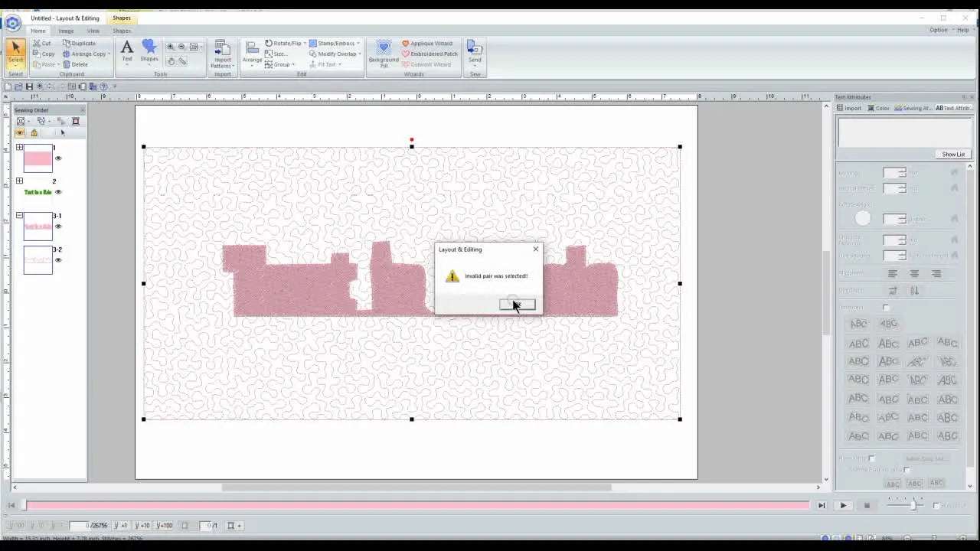980x551 pixels.
Task: Open the Embroidered Patch wizard
Action: (431, 54)
